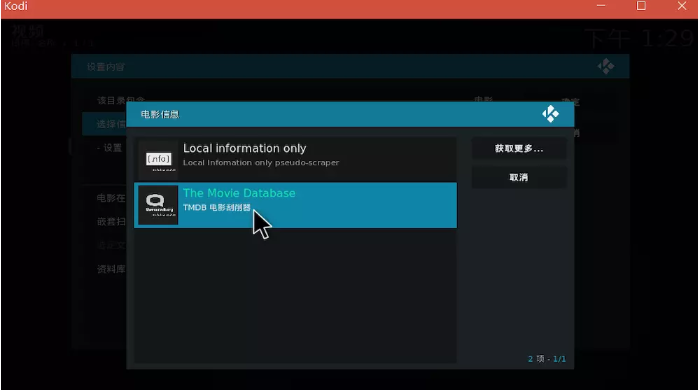Click Kodi logo in 电影信息 dialog header

click(x=551, y=114)
